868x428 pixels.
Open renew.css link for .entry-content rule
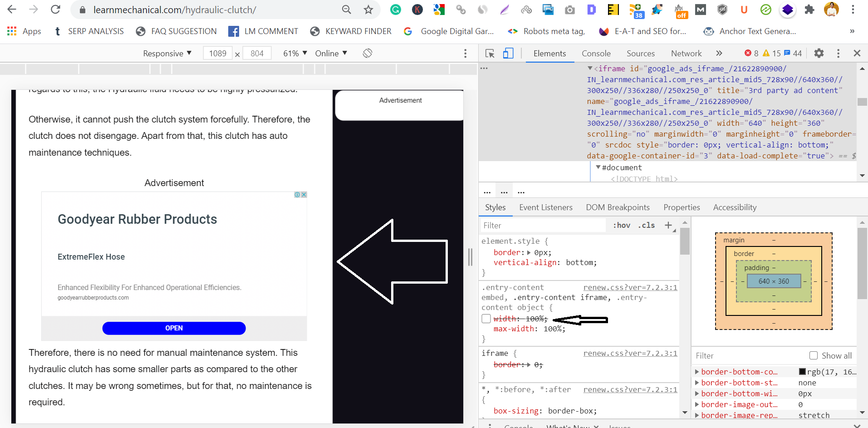(630, 287)
